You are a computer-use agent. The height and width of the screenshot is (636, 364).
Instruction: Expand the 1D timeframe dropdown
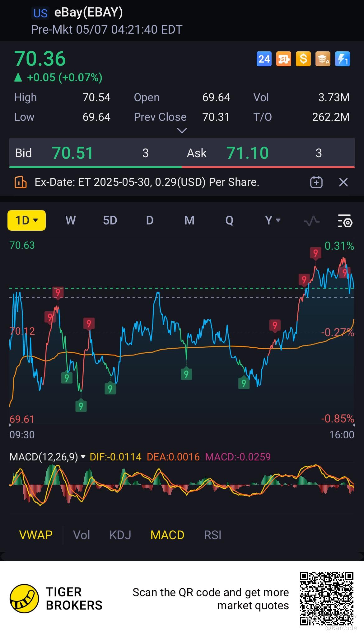(26, 220)
